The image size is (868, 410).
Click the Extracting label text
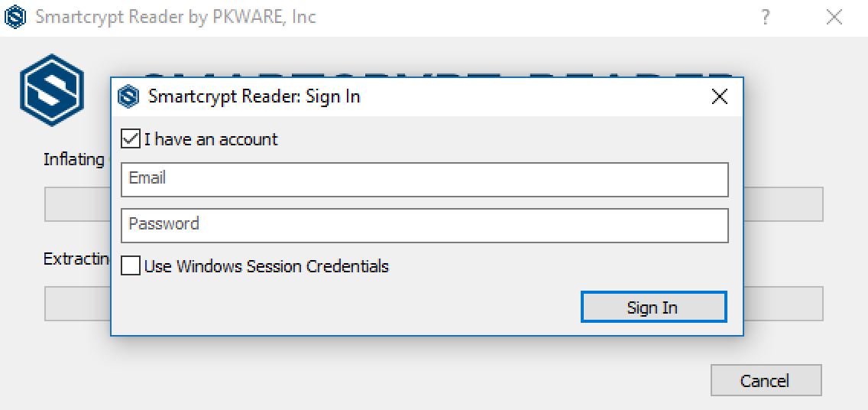click(x=76, y=259)
